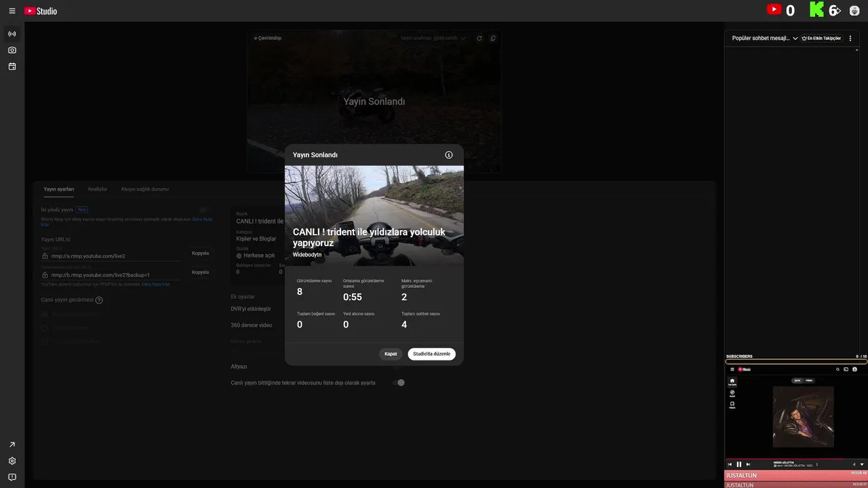Collapse the YouTube Music player with down arrow
Screen dimensions: 868x488
[862, 464]
